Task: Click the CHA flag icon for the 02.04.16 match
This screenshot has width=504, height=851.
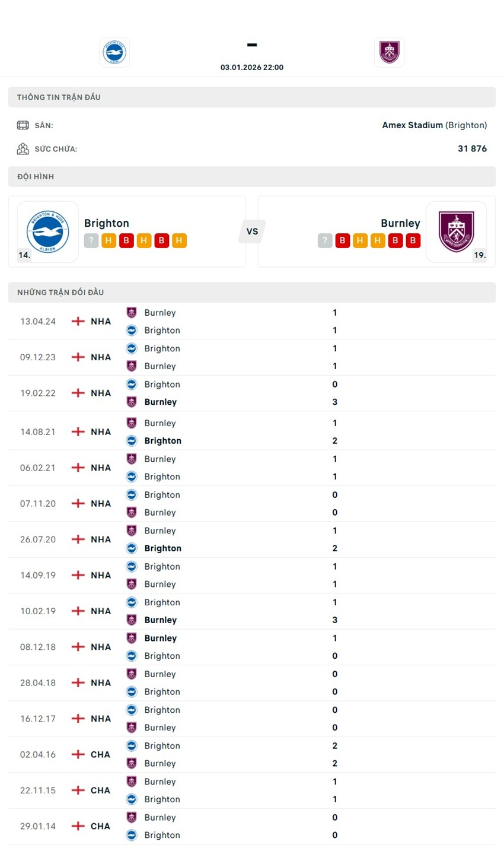Action: (77, 754)
